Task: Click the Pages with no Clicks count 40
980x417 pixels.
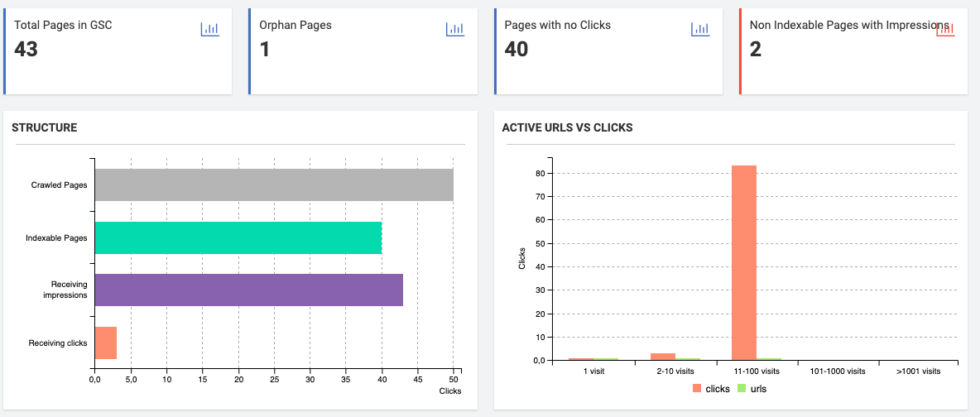Action: 516,50
